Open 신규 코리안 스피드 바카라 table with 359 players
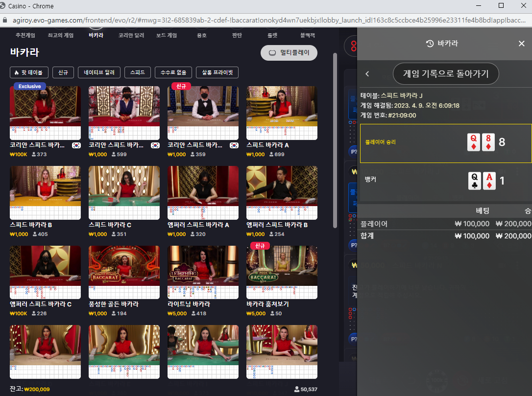The width and height of the screenshot is (532, 396). point(203,113)
